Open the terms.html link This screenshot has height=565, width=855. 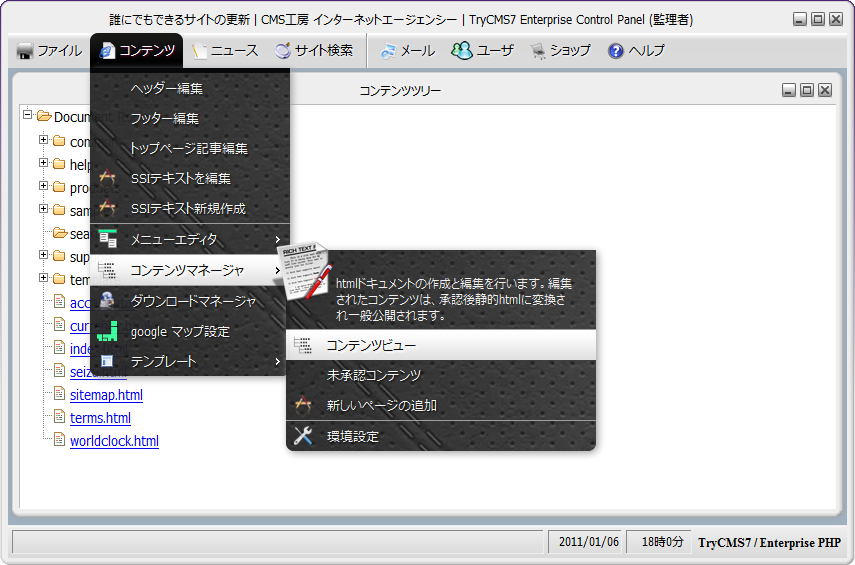100,418
